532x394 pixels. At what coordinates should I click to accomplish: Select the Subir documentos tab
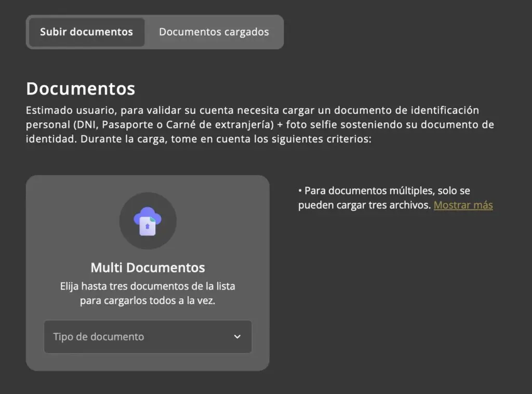(86, 32)
